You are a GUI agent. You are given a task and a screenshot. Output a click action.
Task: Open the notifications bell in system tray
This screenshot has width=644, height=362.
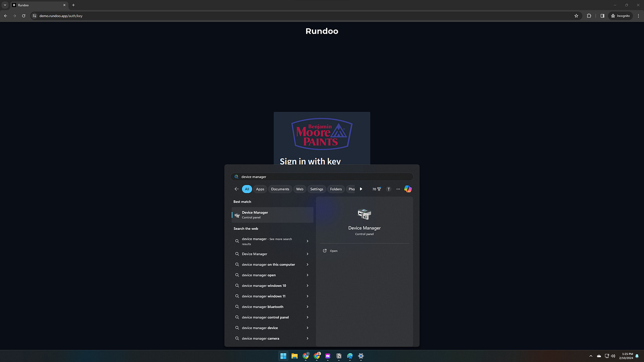(637, 356)
